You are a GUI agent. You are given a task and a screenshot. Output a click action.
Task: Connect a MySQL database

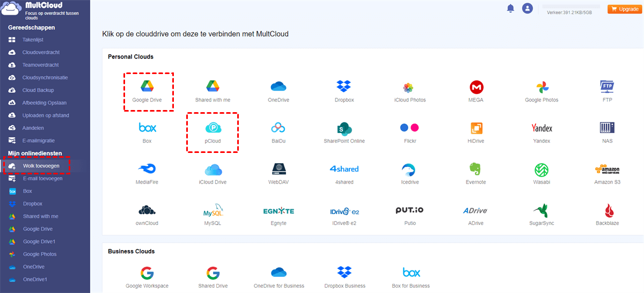tap(213, 210)
